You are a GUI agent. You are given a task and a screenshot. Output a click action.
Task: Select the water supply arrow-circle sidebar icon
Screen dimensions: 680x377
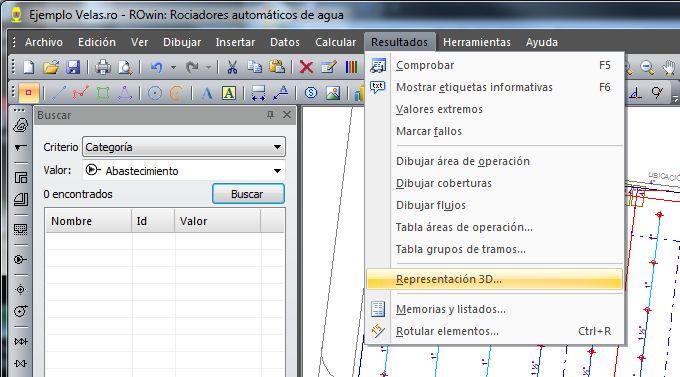[20, 259]
